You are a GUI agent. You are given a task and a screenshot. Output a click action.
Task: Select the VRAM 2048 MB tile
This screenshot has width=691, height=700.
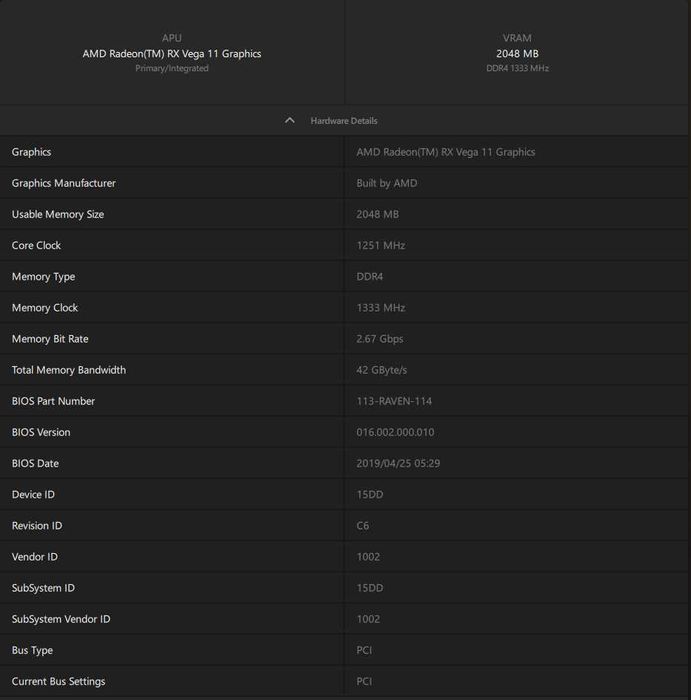pyautogui.click(x=517, y=53)
